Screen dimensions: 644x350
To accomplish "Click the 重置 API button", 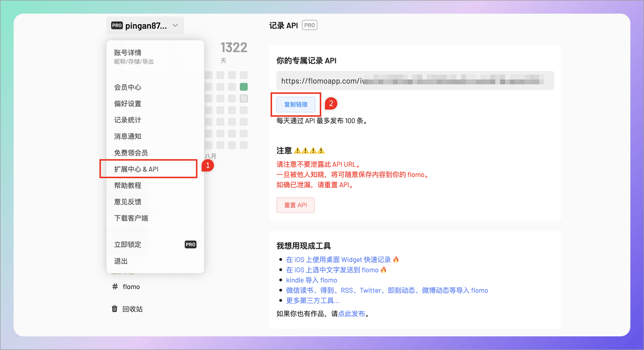I will tap(295, 205).
